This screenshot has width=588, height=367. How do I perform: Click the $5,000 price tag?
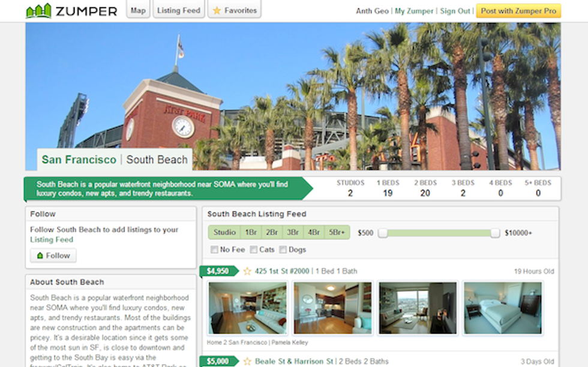pos(218,361)
